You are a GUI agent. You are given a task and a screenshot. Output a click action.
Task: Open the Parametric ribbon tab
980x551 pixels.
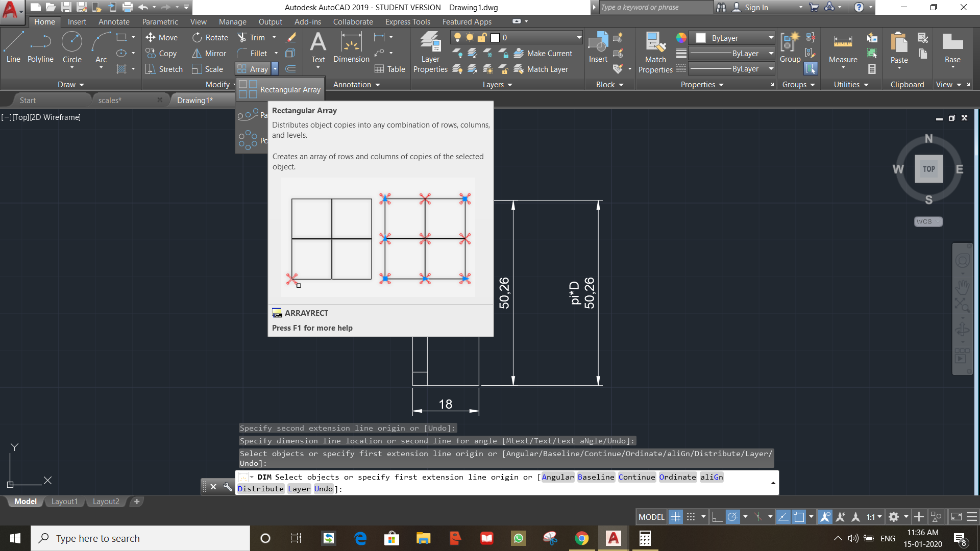coord(160,21)
